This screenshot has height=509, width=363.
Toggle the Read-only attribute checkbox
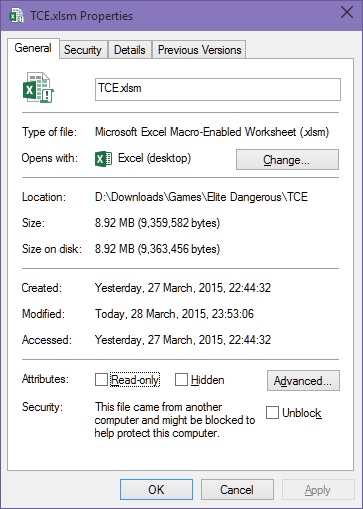(x=101, y=379)
